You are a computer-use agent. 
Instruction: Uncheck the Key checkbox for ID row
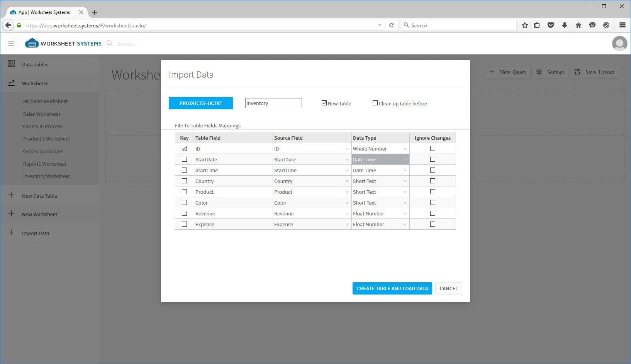point(184,149)
